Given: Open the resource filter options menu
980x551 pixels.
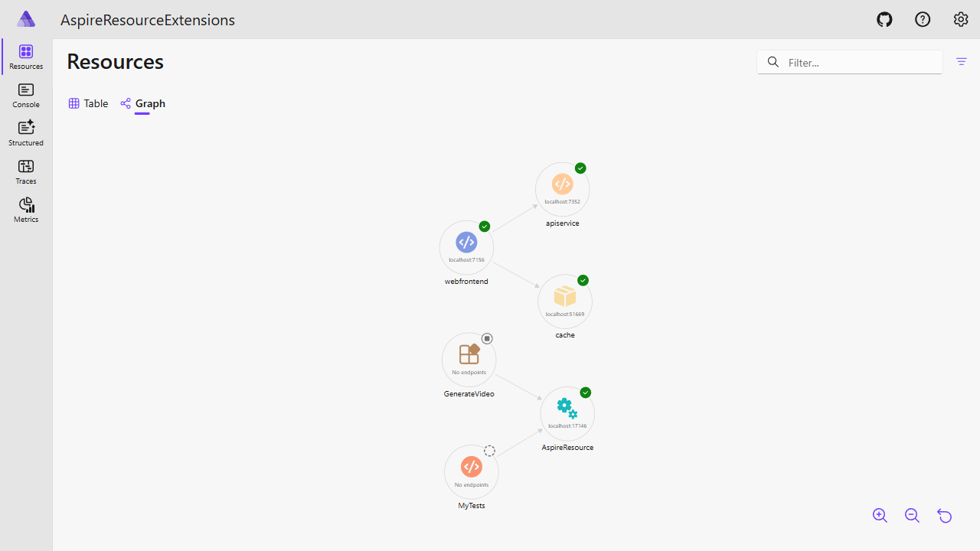Looking at the screenshot, I should pos(962,62).
